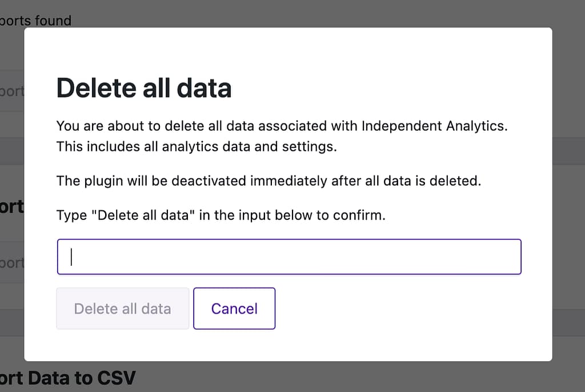The image size is (585, 392).
Task: Select the darkened report row behind the dialog
Action: click(x=11, y=150)
